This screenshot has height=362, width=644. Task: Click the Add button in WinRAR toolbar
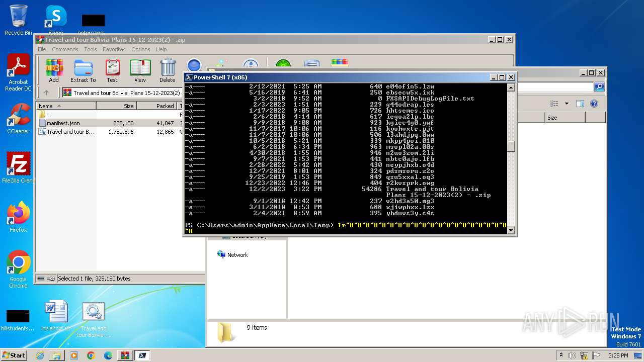[x=54, y=71]
